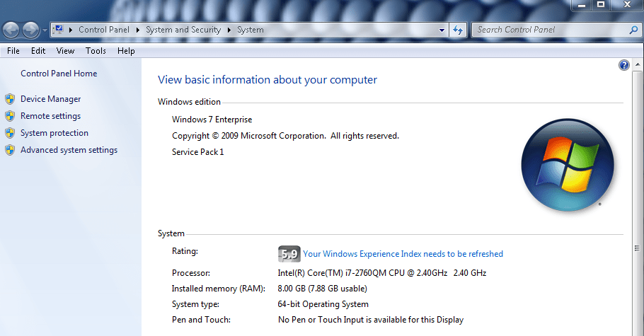Select Control Panel in the address breadcrumb
The width and height of the screenshot is (644, 336).
(104, 30)
